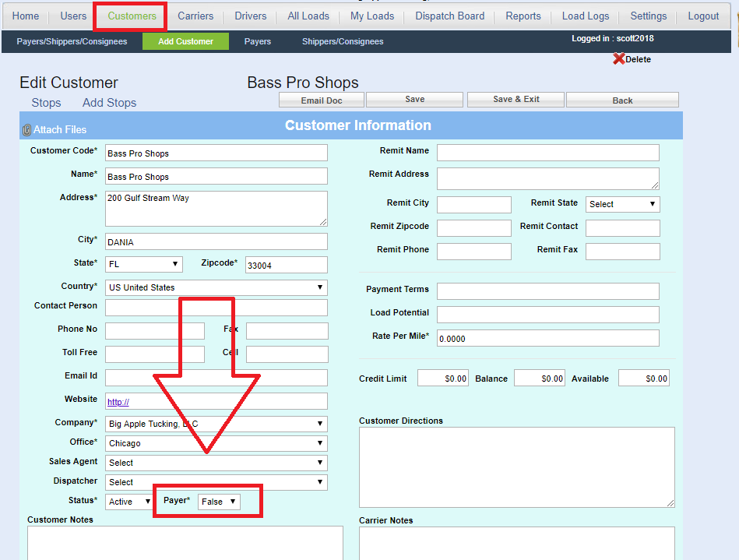This screenshot has height=560, width=739.
Task: Click the Email Doc button
Action: point(322,100)
